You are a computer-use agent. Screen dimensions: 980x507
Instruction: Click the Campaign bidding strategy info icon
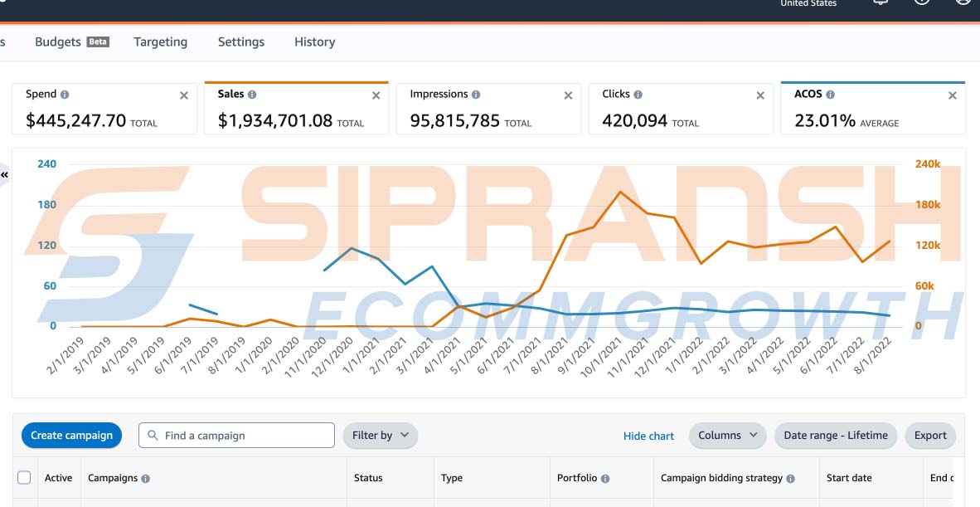(790, 479)
